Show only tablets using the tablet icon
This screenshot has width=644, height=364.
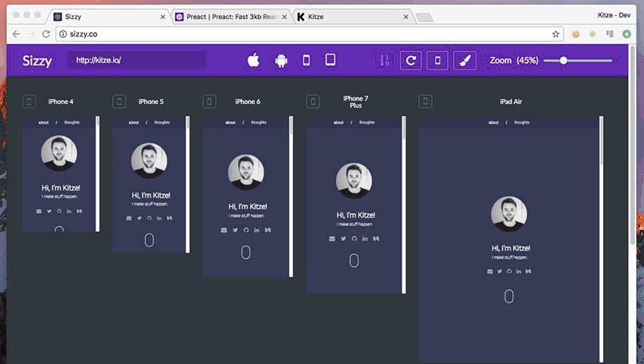330,61
